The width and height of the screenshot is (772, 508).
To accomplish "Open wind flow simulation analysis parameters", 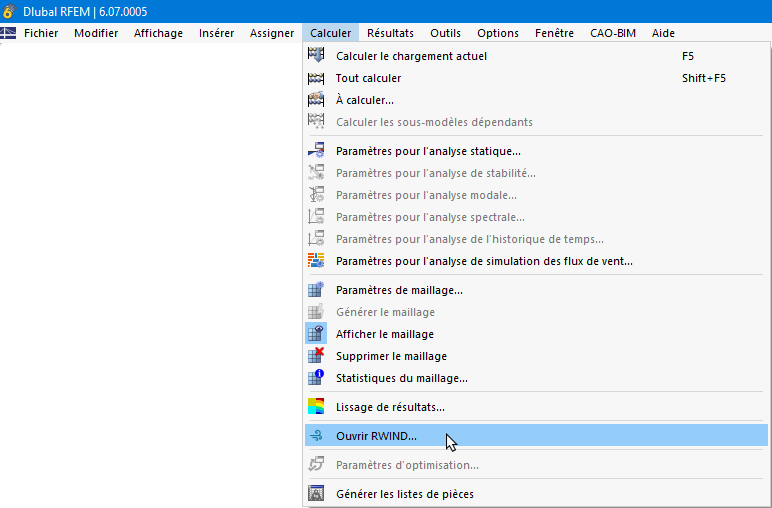I will coord(536,261).
